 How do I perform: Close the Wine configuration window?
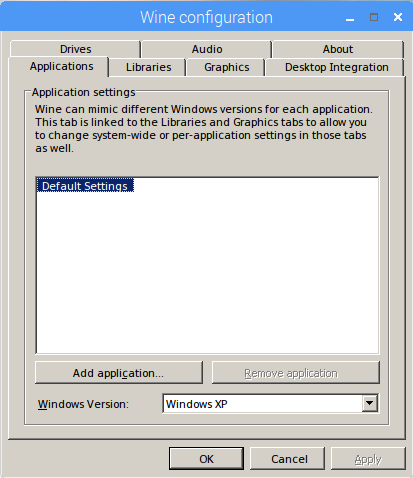coord(398,17)
